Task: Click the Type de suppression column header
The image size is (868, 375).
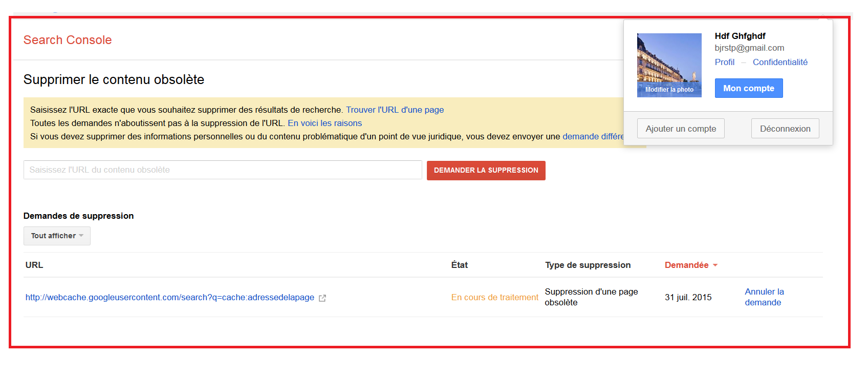Action: pyautogui.click(x=588, y=265)
